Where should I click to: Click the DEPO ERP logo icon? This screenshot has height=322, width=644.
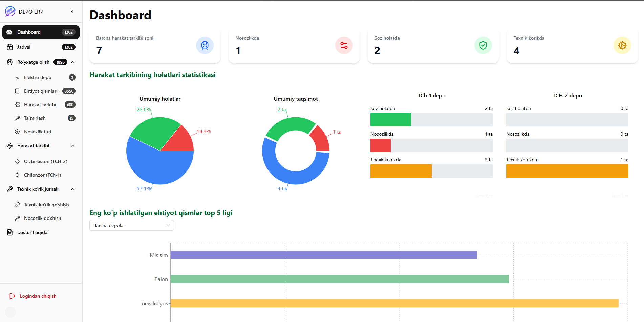click(10, 11)
